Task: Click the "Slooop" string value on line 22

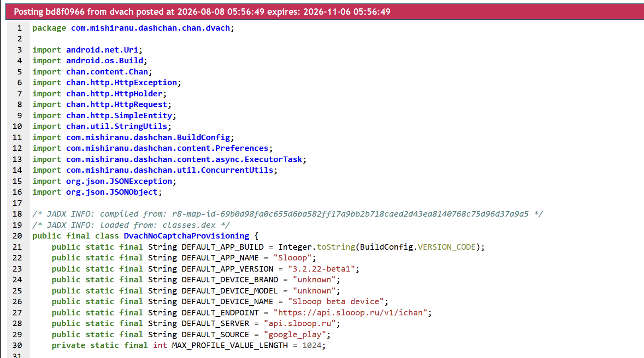Action: [x=293, y=258]
